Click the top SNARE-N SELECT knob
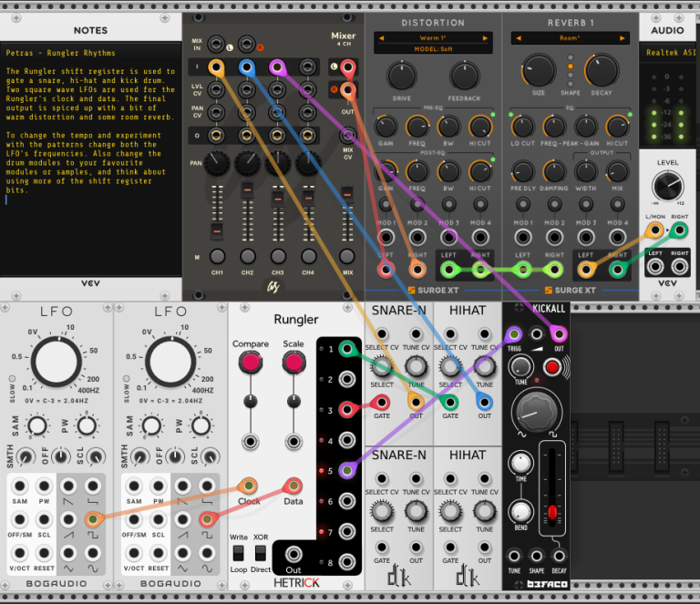This screenshot has width=700, height=604. (381, 367)
